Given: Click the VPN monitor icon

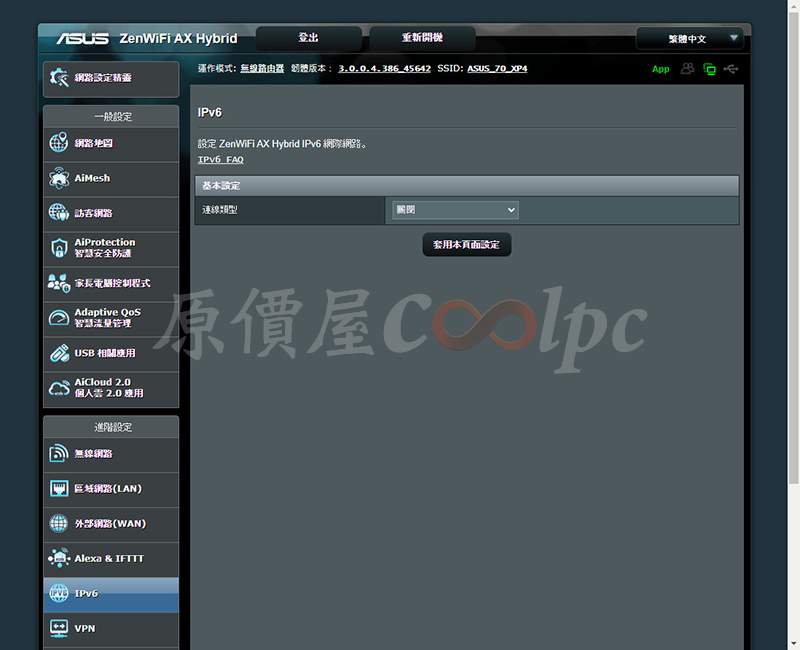Looking at the screenshot, I should [59, 628].
